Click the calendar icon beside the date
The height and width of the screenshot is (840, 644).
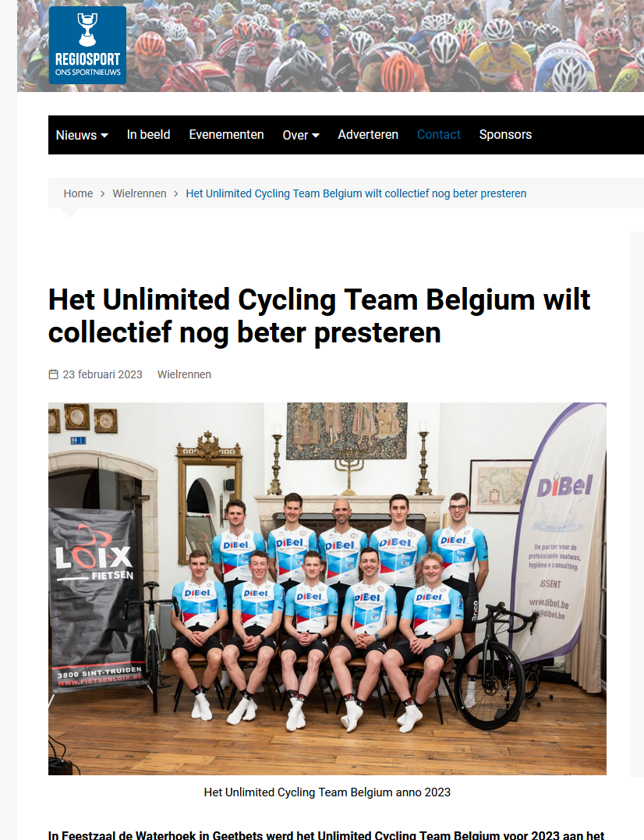tap(53, 374)
